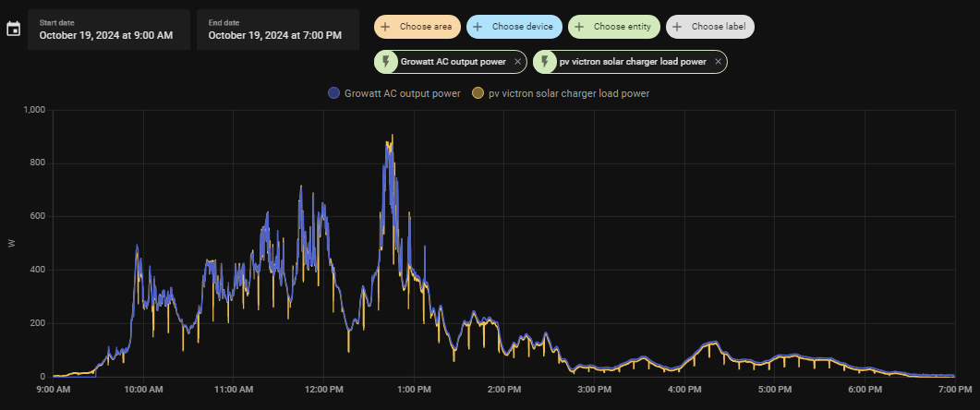Click the calendar icon beside Start date

13,29
